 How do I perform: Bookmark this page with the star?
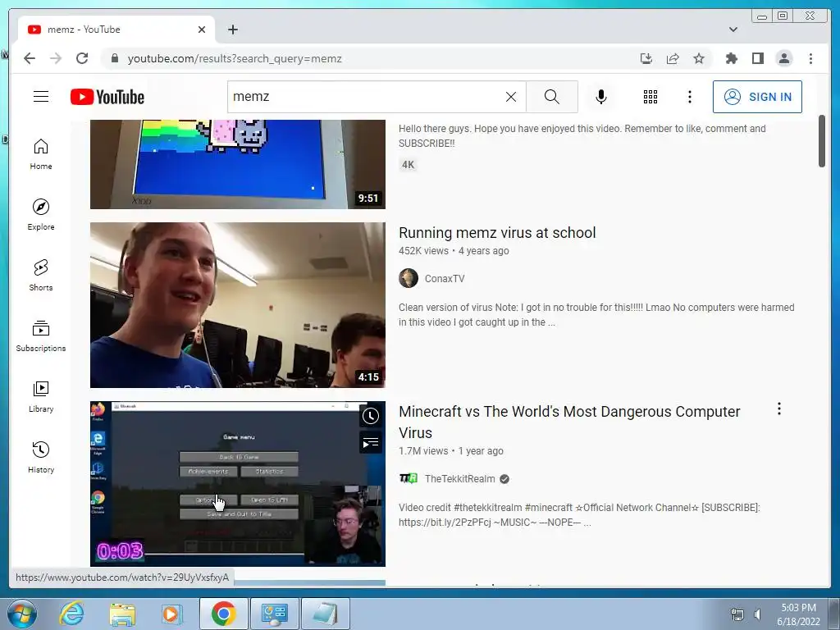click(699, 58)
